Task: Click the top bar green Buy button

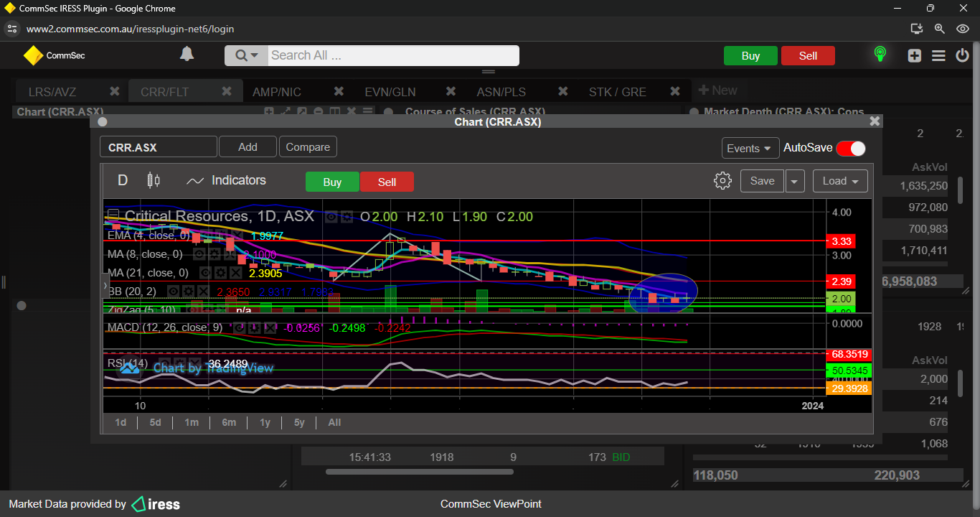Action: pos(750,56)
